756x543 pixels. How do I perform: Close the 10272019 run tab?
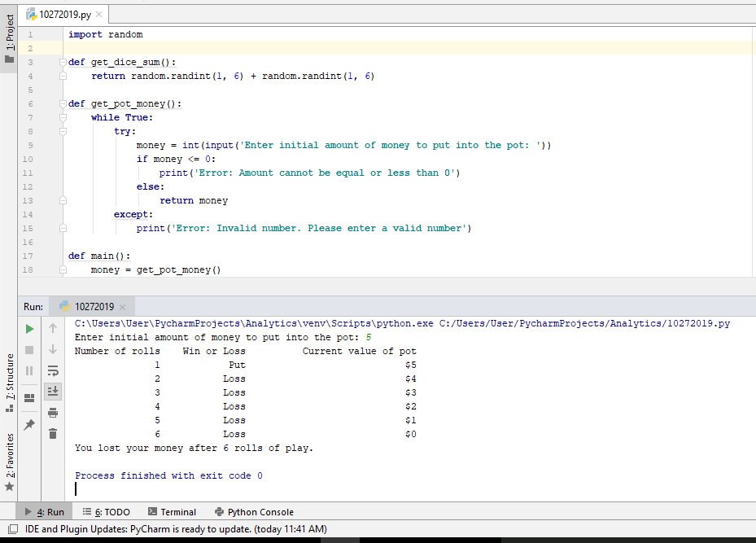tap(122, 307)
